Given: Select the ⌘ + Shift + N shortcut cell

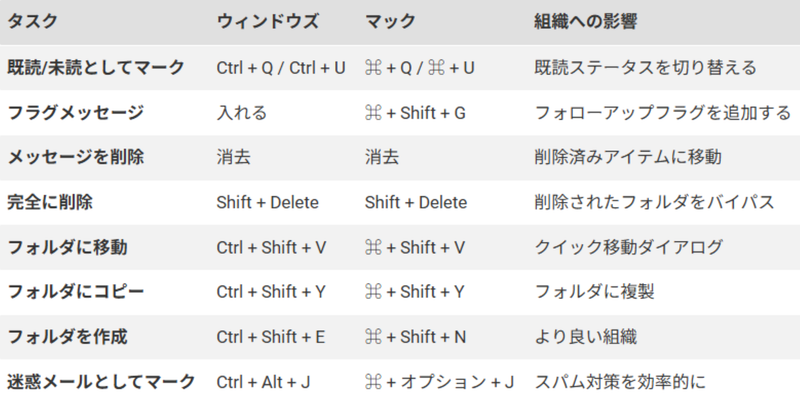Looking at the screenshot, I should pyautogui.click(x=415, y=337).
